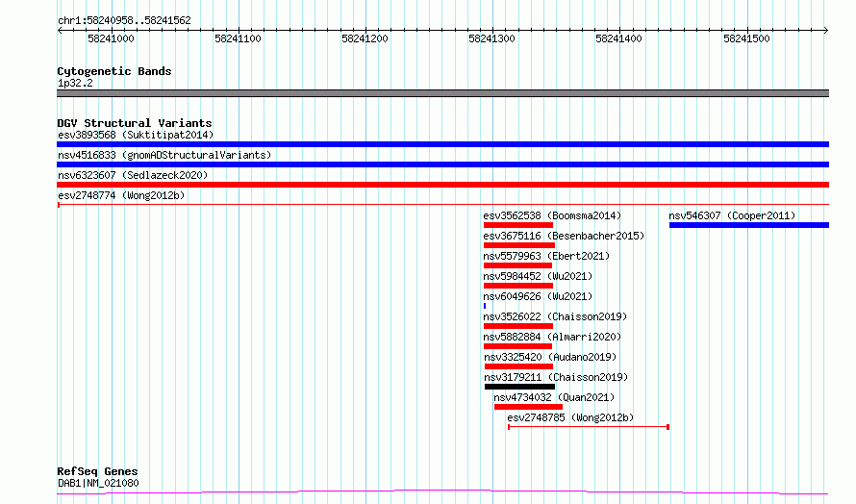This screenshot has height=504, width=856.
Task: Click the 58241300 ruler position
Action: pos(491,38)
